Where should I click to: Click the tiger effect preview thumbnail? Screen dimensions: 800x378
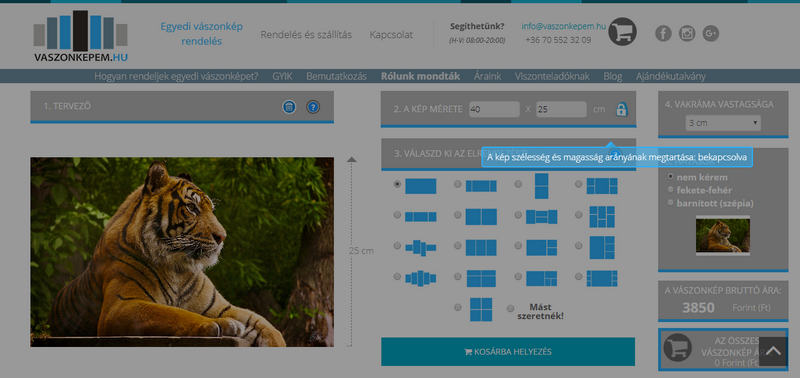[x=722, y=236]
